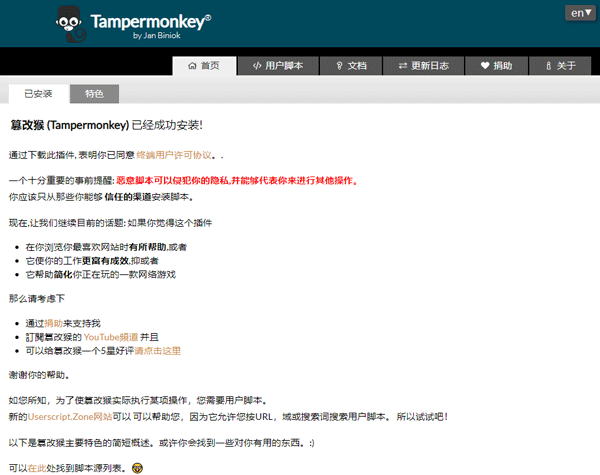Click the red malicious script warning text
600x475 pixels.
click(x=237, y=181)
